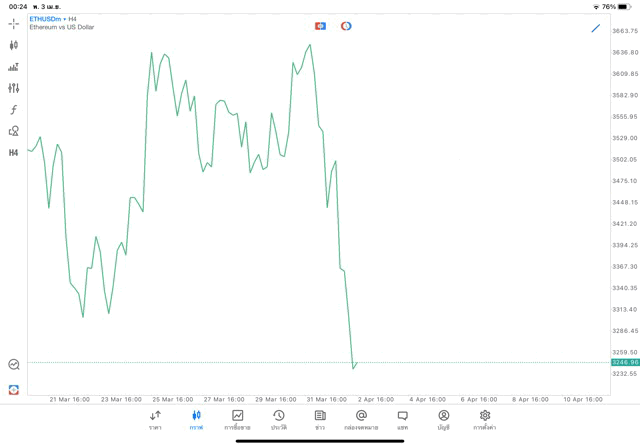Open the การซื้อขาย (Trade) tab

click(238, 419)
